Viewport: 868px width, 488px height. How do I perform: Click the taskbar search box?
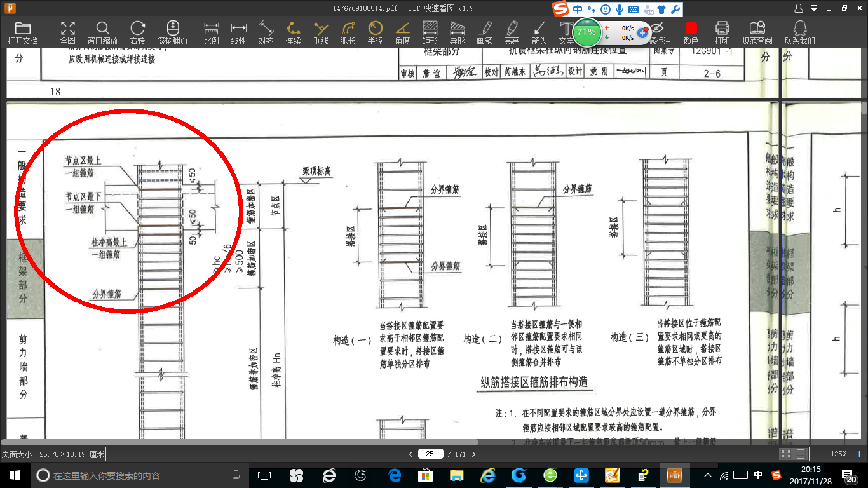click(140, 475)
